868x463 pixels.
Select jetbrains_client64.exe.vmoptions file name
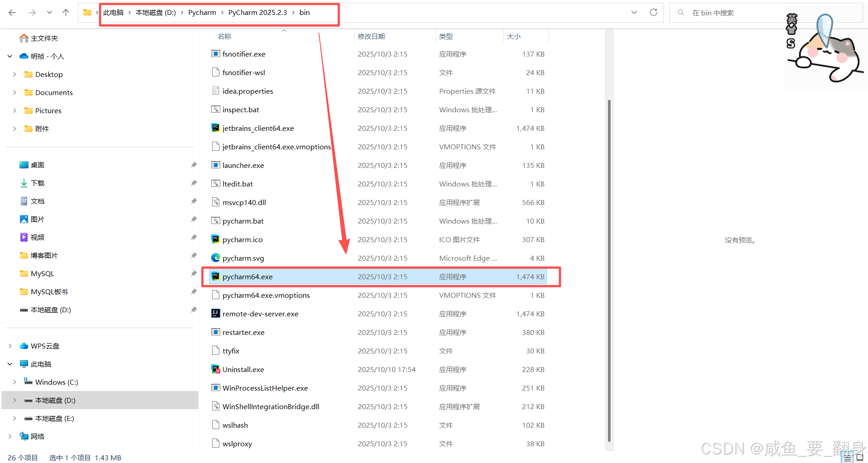[x=277, y=147]
